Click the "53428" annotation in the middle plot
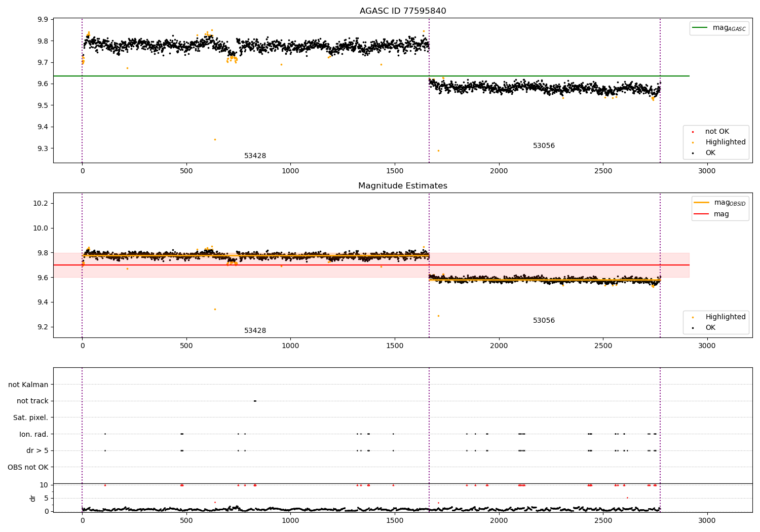The width and height of the screenshot is (760, 532). tap(255, 331)
